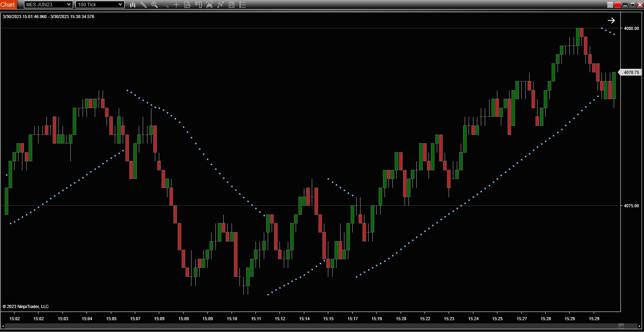The image size is (644, 332).
Task: Open the pencil Drawing Tools menu
Action: [144, 5]
